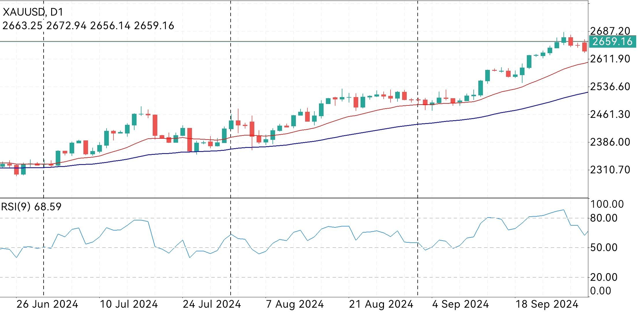Click the XAUUSD, D1 chart title
This screenshot has height=312, width=644.
click(33, 12)
